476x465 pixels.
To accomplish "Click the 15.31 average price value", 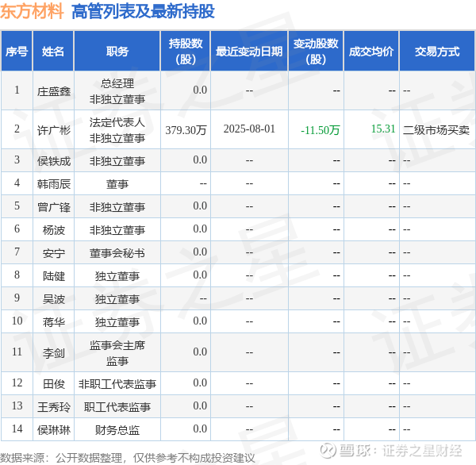I will click(383, 129).
